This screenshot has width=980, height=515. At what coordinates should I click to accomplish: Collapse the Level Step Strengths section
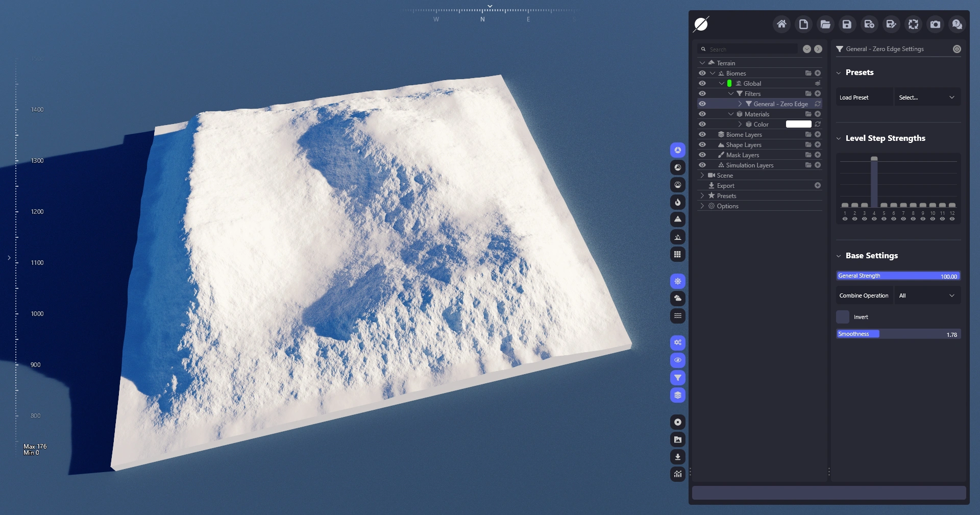[x=839, y=138]
